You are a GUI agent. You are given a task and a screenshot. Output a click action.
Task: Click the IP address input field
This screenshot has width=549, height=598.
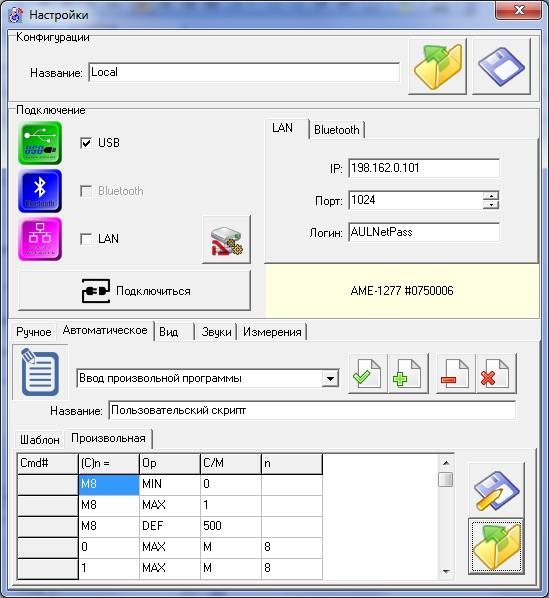tap(424, 168)
